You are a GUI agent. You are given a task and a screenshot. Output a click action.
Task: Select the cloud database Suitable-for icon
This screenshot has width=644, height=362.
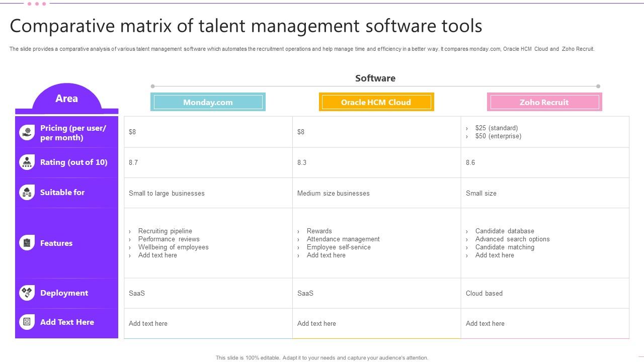pyautogui.click(x=27, y=193)
